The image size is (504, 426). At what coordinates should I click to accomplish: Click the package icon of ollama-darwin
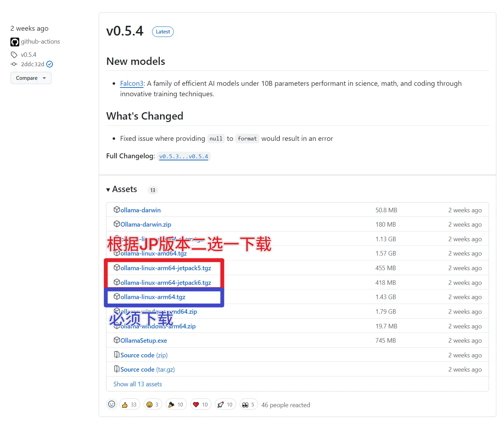pyautogui.click(x=117, y=210)
